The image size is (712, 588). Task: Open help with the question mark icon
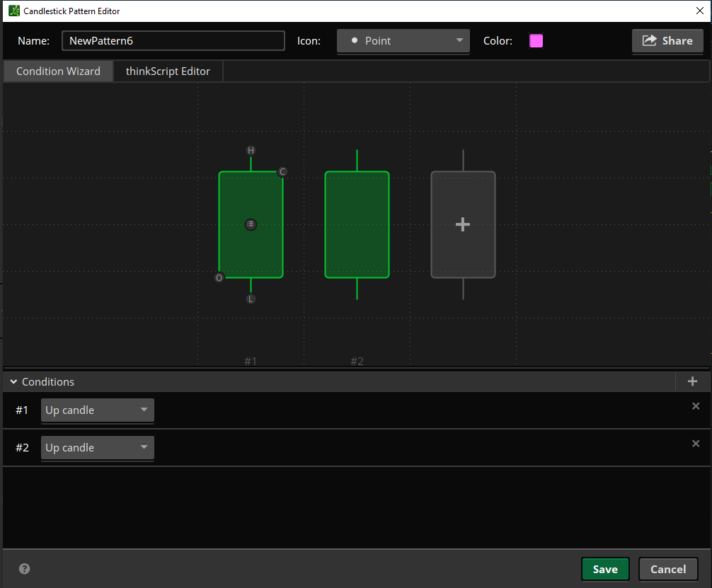pyautogui.click(x=25, y=568)
